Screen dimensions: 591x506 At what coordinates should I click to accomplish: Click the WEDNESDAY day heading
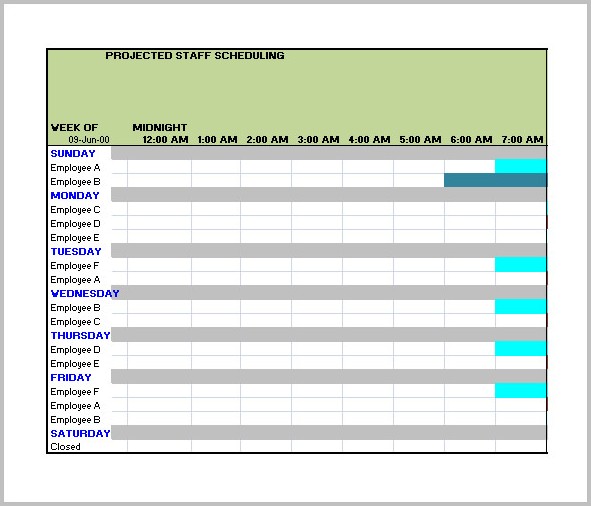point(85,293)
